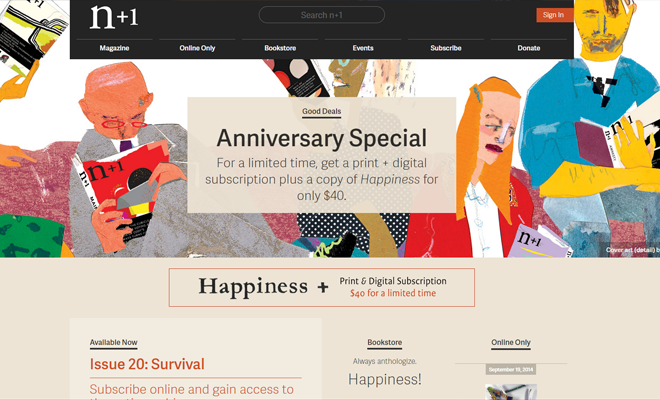The width and height of the screenshot is (660, 400).
Task: Open the Magazine menu item
Action: click(114, 48)
